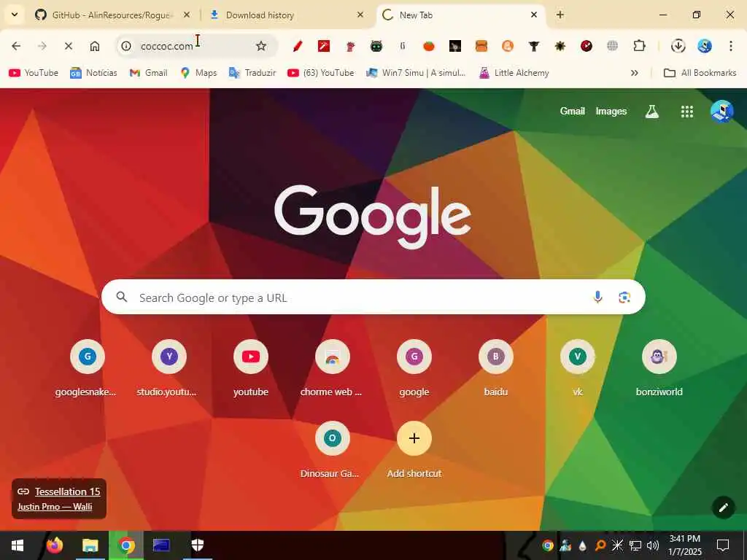747x560 pixels.
Task: Open File Explorer from the taskbar
Action: [90, 545]
